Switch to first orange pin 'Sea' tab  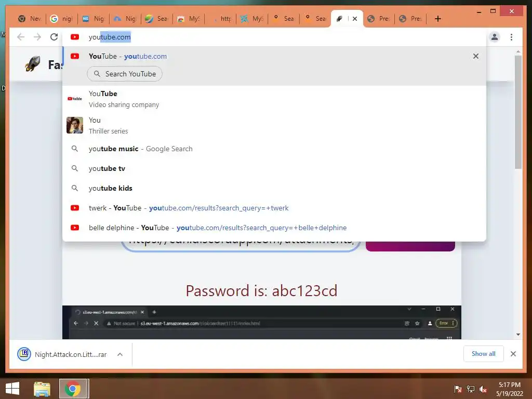click(283, 19)
